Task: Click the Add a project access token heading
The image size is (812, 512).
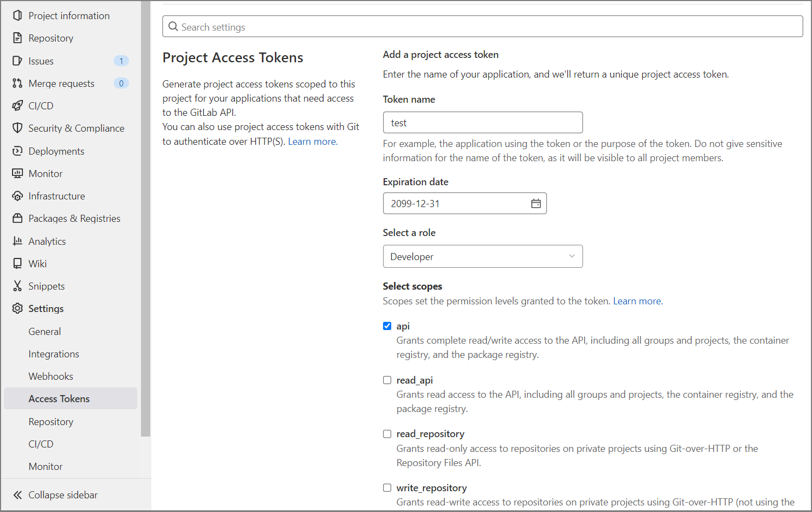Action: [440, 55]
